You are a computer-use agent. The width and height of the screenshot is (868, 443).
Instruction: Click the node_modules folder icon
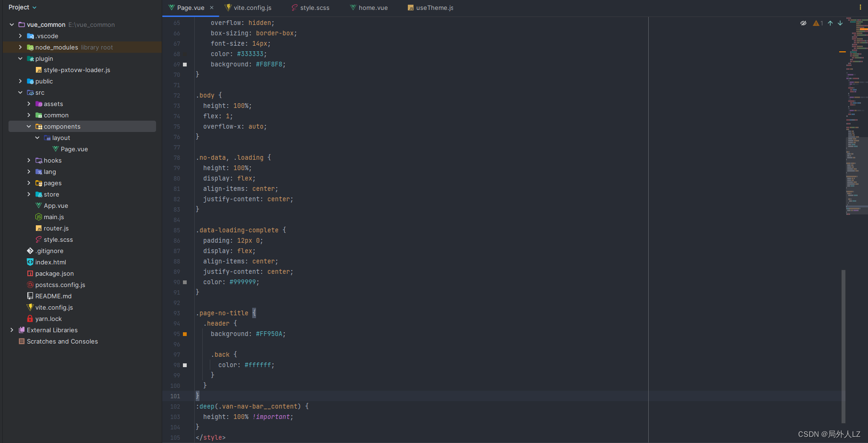tap(30, 47)
